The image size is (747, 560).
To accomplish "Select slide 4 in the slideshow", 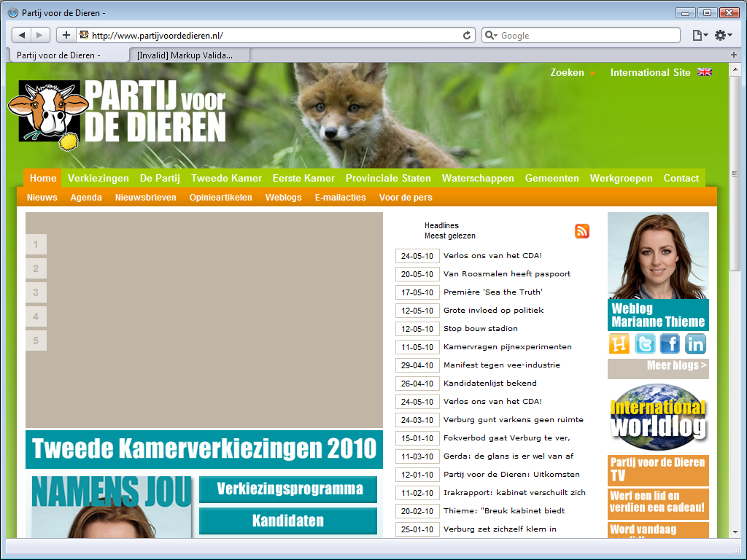I will click(x=36, y=316).
